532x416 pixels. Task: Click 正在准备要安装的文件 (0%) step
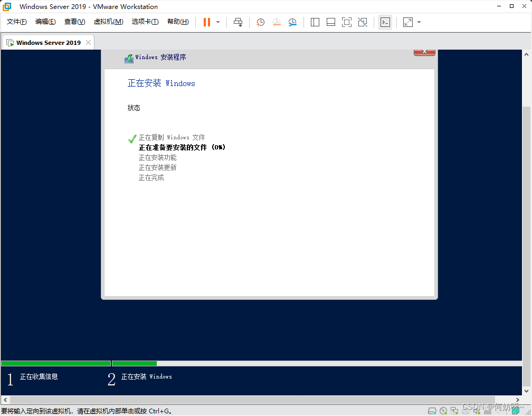pos(182,147)
